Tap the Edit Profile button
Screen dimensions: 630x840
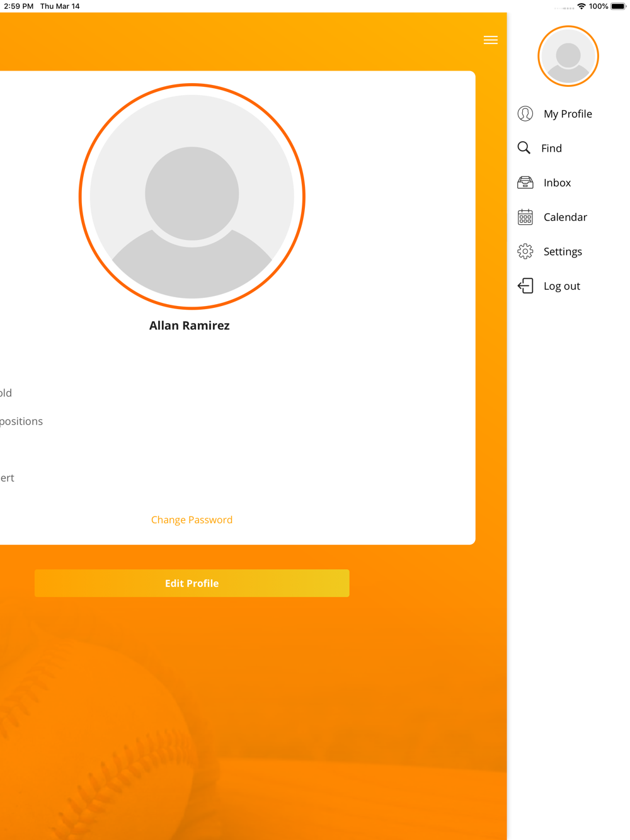coord(192,583)
